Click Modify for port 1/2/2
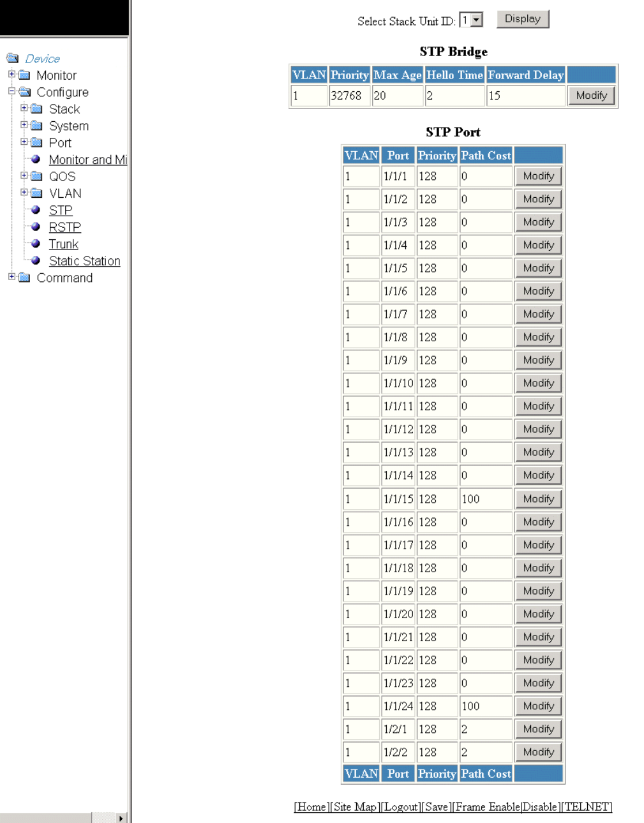 click(x=539, y=752)
